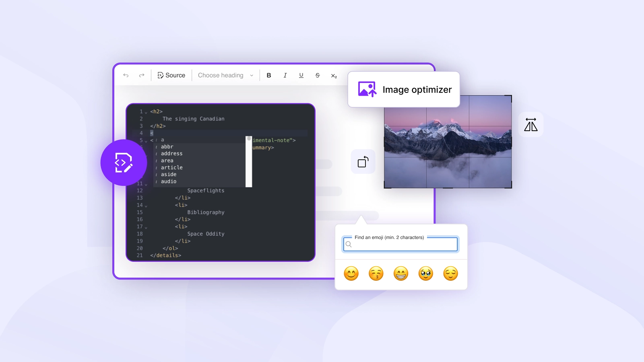The height and width of the screenshot is (362, 644).
Task: Collapse the fold arrow on line 14
Action: click(x=146, y=206)
